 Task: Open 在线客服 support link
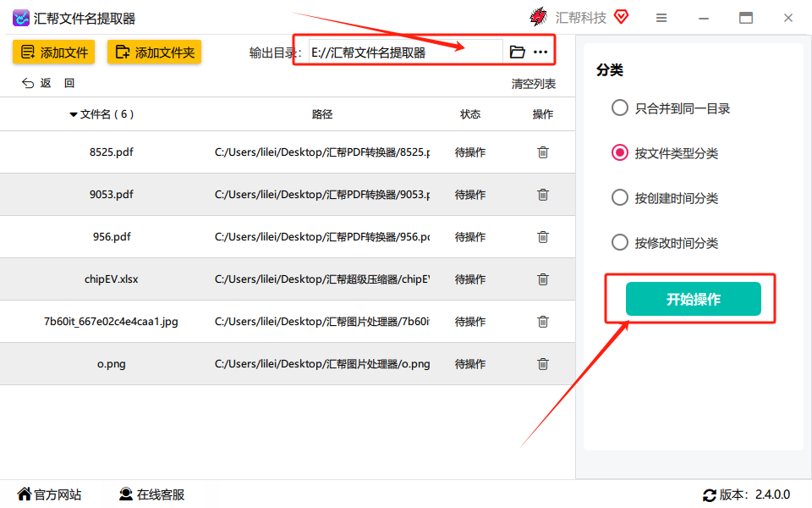point(151,494)
